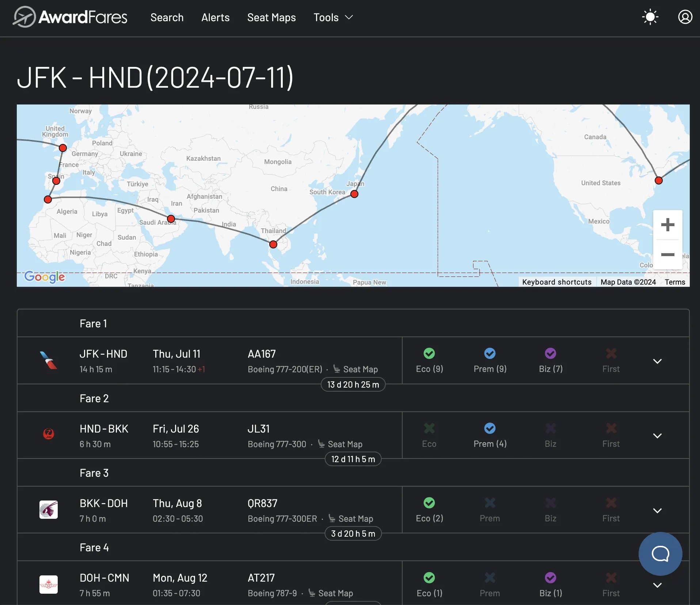Click the unavailable First icon on AA167
Image resolution: width=700 pixels, height=605 pixels.
(611, 354)
